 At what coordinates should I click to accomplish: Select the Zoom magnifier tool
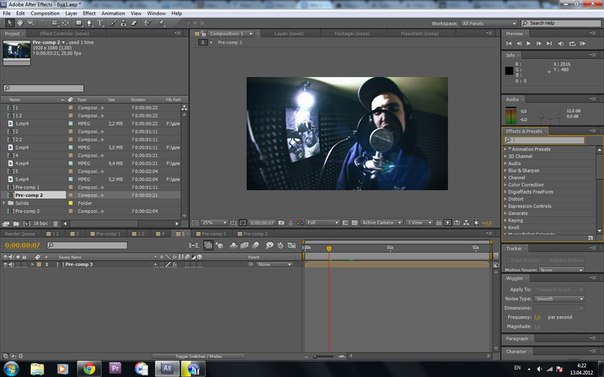pyautogui.click(x=30, y=23)
